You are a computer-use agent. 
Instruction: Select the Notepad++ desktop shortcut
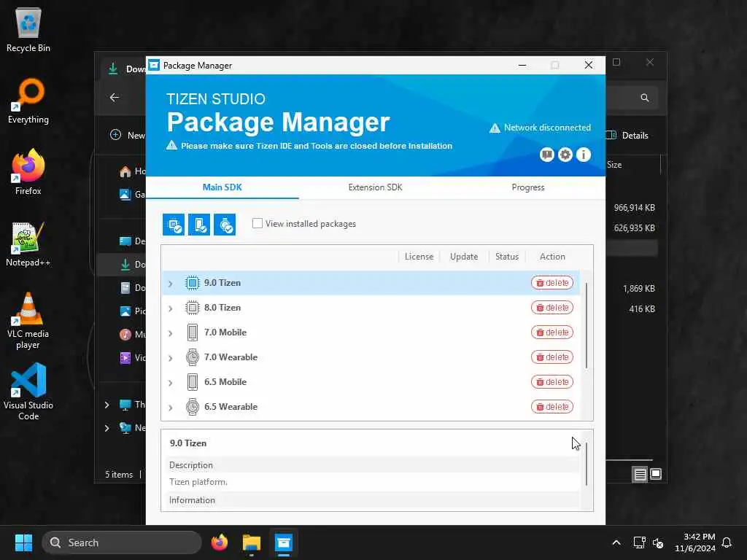pyautogui.click(x=28, y=244)
